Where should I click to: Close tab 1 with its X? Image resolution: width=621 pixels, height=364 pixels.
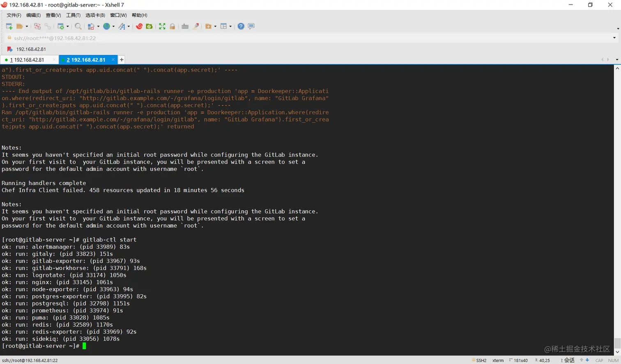pos(54,60)
